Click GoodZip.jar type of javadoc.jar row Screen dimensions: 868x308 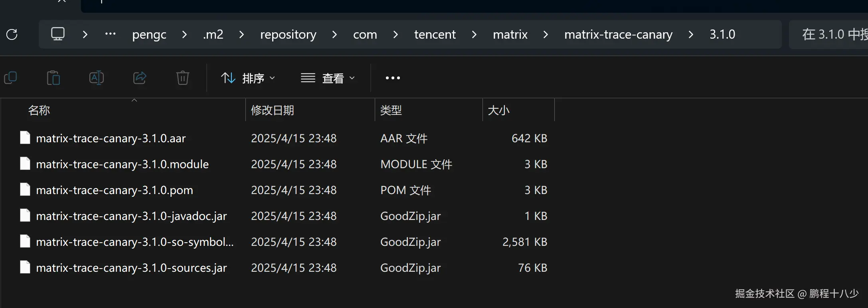click(411, 216)
